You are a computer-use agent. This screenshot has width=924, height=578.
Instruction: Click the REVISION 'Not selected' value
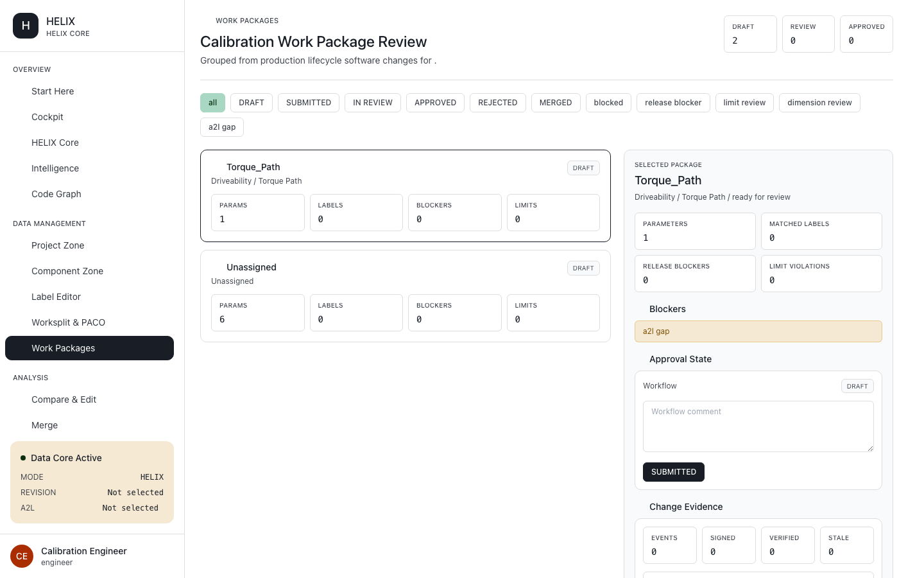pyautogui.click(x=135, y=493)
